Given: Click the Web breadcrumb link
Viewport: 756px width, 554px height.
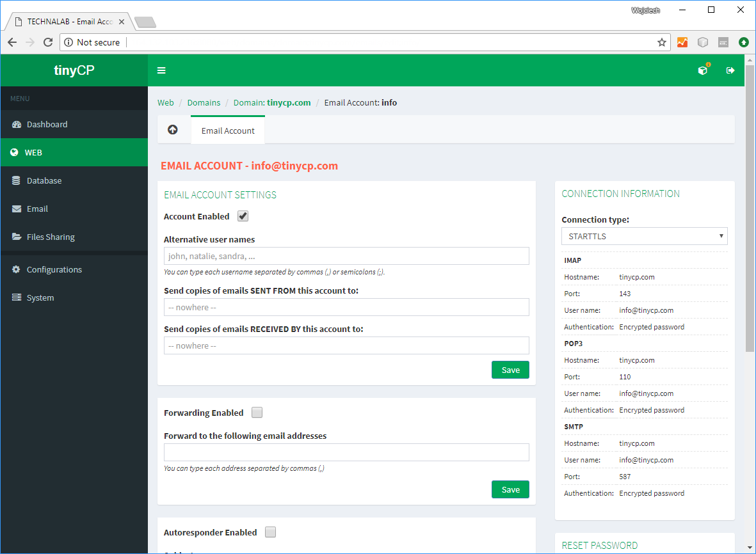Looking at the screenshot, I should tap(165, 102).
